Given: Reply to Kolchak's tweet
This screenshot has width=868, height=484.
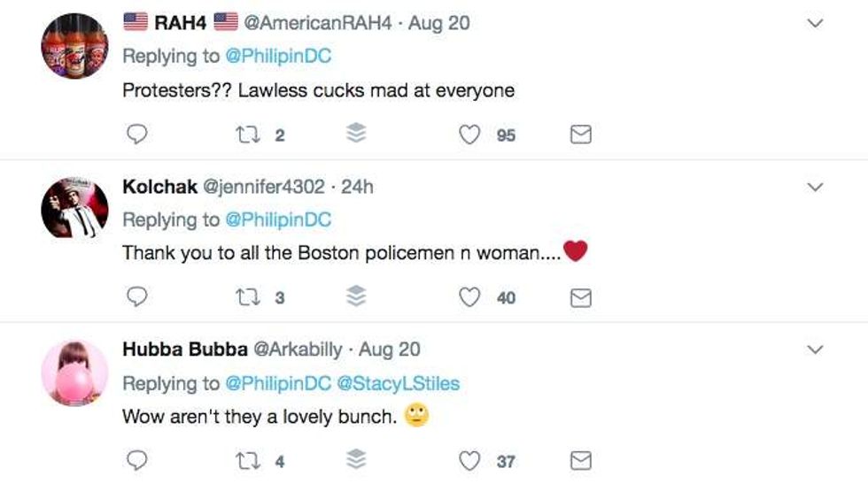Looking at the screenshot, I should pyautogui.click(x=136, y=298).
